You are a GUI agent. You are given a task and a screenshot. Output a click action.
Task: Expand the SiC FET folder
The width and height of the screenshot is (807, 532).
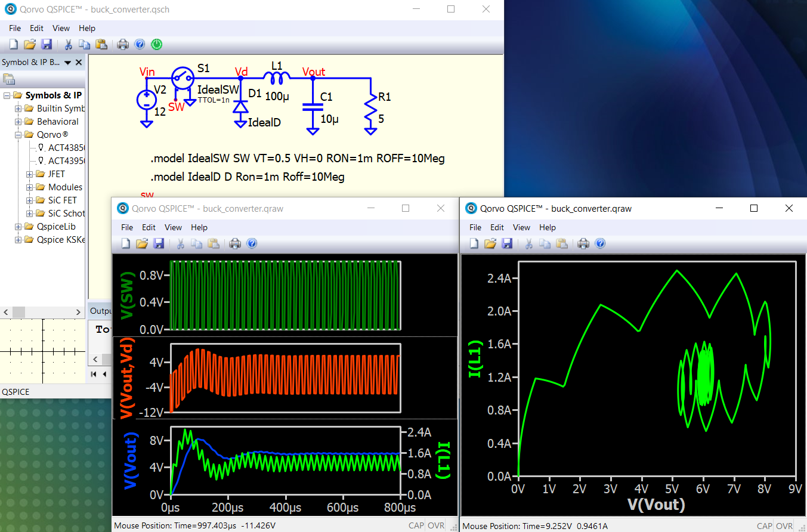29,200
